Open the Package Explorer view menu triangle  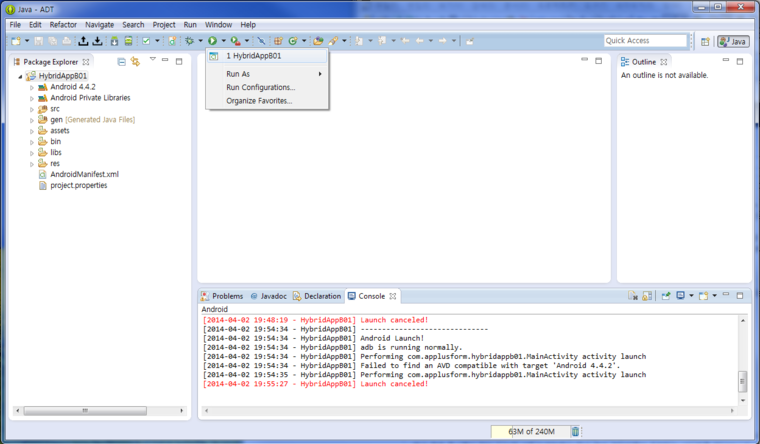(153, 59)
